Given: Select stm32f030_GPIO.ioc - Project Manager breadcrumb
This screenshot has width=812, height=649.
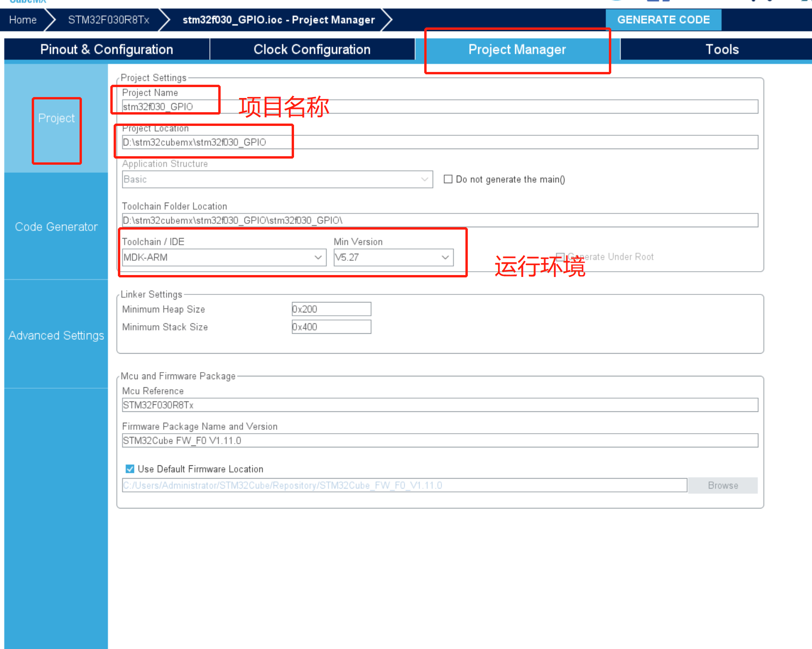Looking at the screenshot, I should (278, 20).
